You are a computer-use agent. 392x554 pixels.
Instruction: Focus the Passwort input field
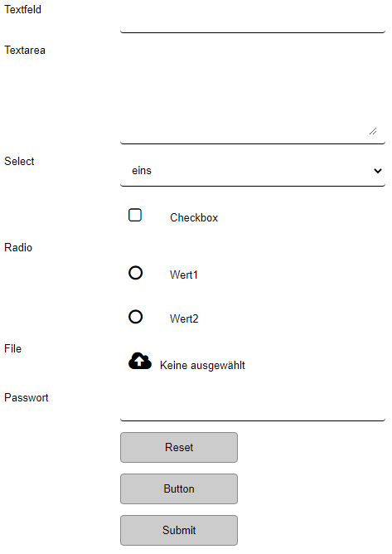253,406
